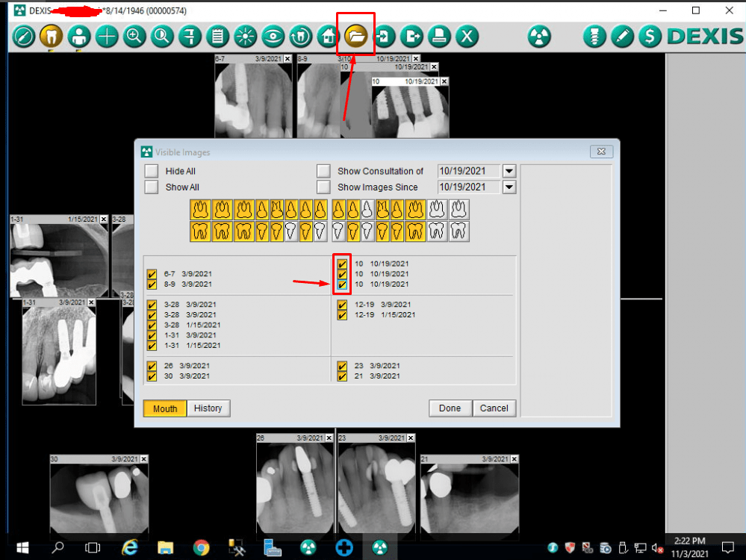Click the yellow tooth icon in the toolbar
The image size is (746, 560).
tap(51, 36)
